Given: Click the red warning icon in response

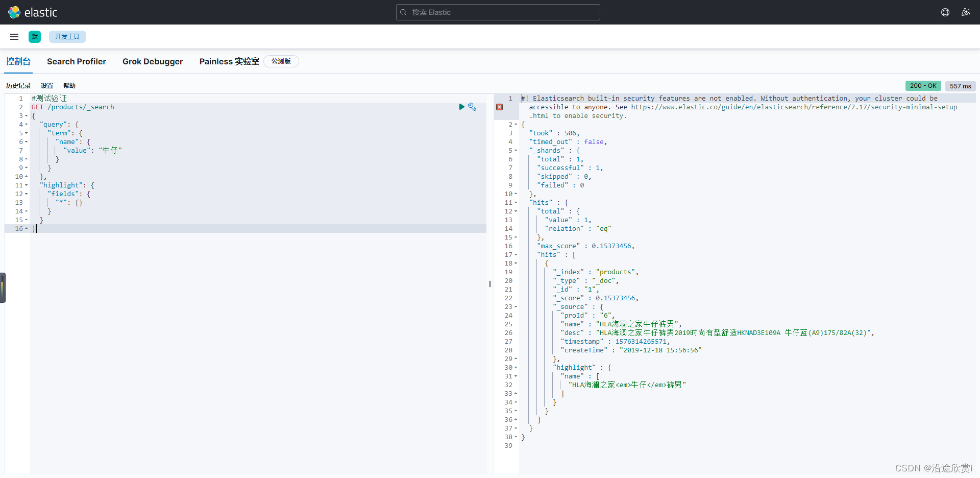Looking at the screenshot, I should point(500,107).
